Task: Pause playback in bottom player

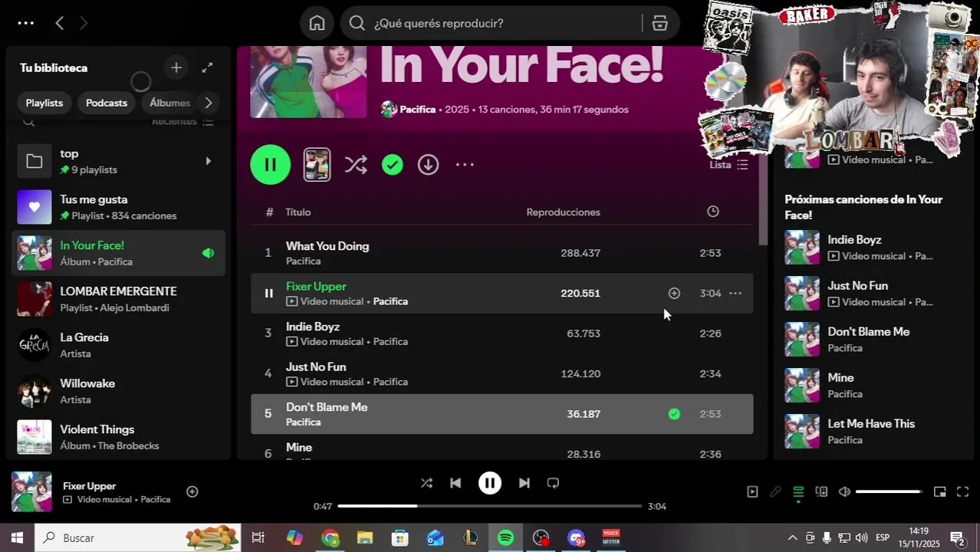Action: [490, 483]
